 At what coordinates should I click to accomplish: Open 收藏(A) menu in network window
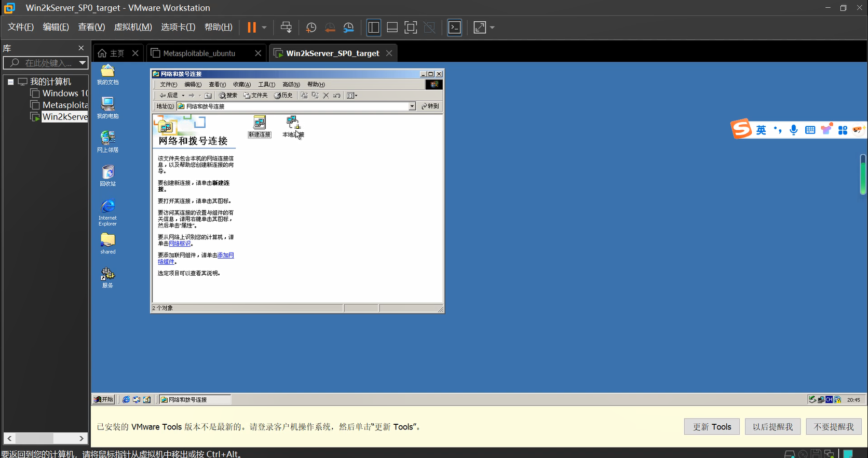click(x=242, y=85)
